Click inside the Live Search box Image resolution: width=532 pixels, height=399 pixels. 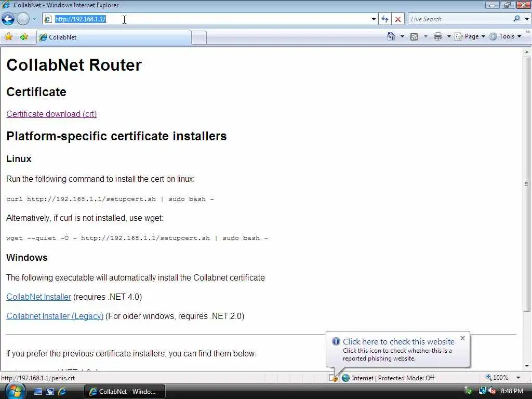(460, 19)
